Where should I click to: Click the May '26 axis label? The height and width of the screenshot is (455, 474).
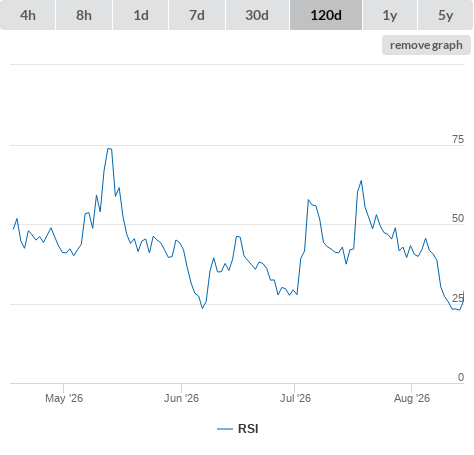pos(64,398)
